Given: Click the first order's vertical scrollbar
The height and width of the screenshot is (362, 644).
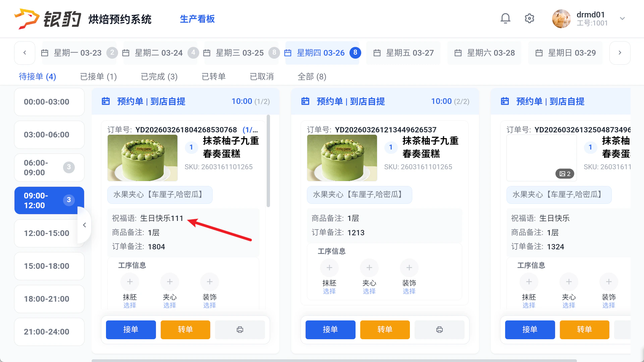Looking at the screenshot, I should (x=268, y=161).
